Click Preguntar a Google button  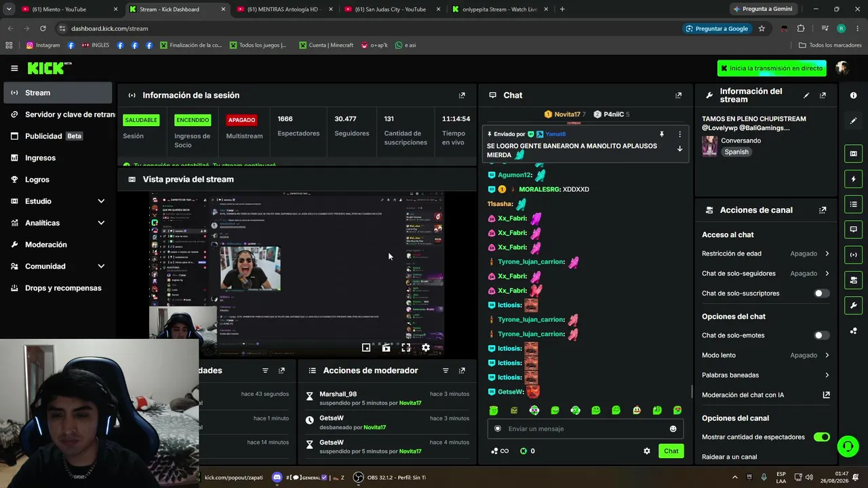717,28
